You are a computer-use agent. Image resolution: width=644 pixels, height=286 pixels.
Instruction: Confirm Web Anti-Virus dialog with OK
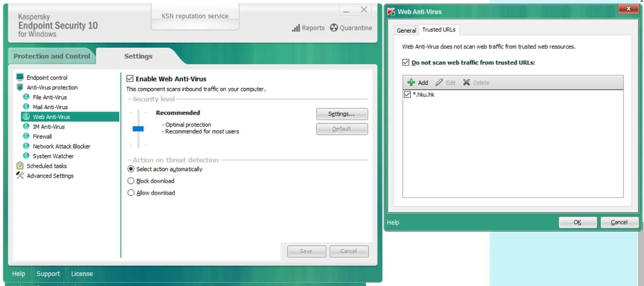pos(577,222)
